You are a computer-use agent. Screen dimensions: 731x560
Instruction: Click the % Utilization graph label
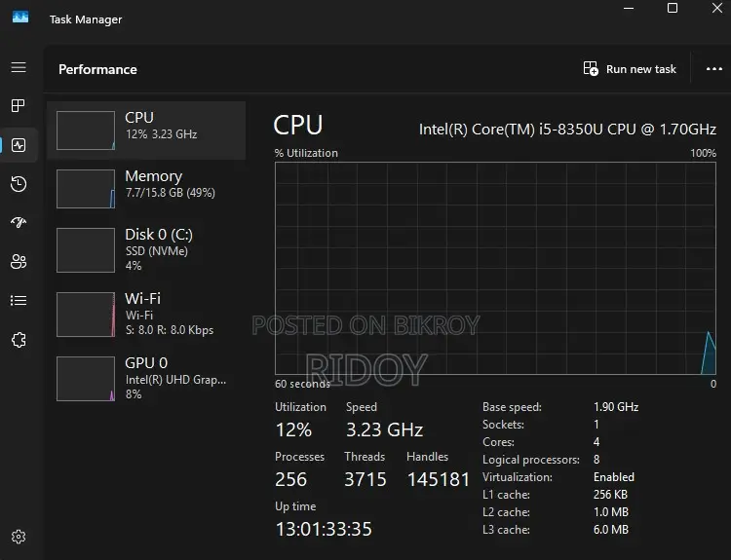(x=306, y=153)
